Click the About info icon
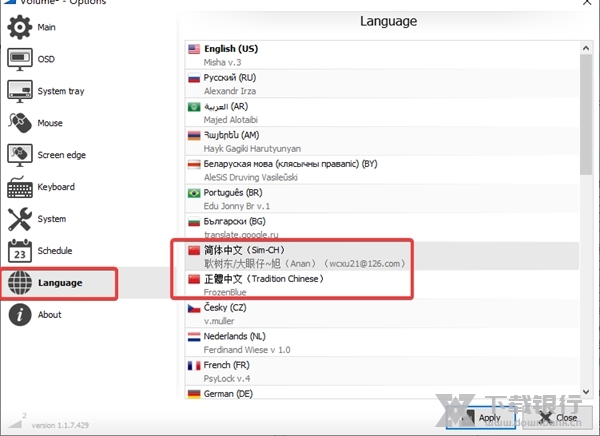The height and width of the screenshot is (436, 600). [x=20, y=315]
